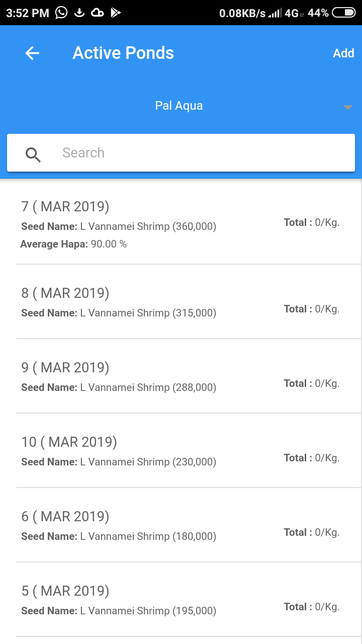Tap the Active Ponds title
This screenshot has width=362, height=644.
coord(123,53)
